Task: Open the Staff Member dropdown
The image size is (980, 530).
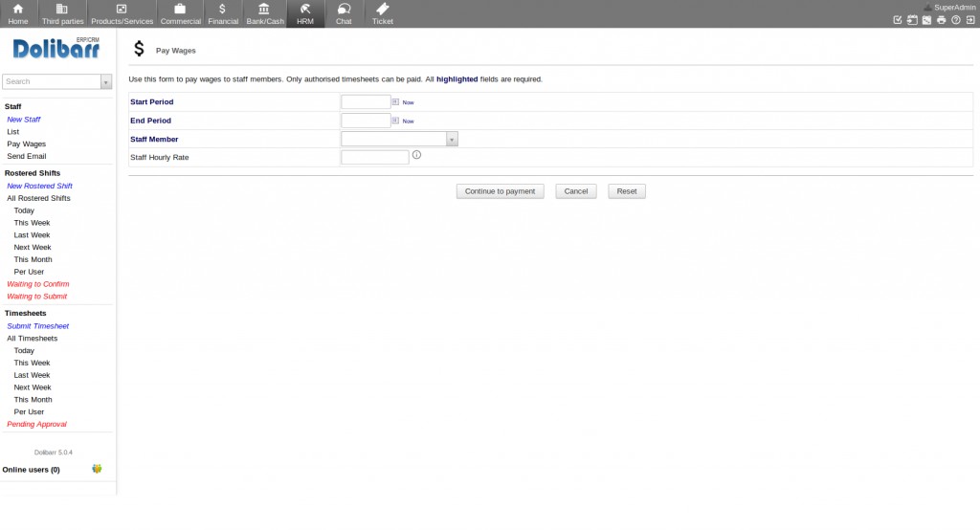Action: 399,139
